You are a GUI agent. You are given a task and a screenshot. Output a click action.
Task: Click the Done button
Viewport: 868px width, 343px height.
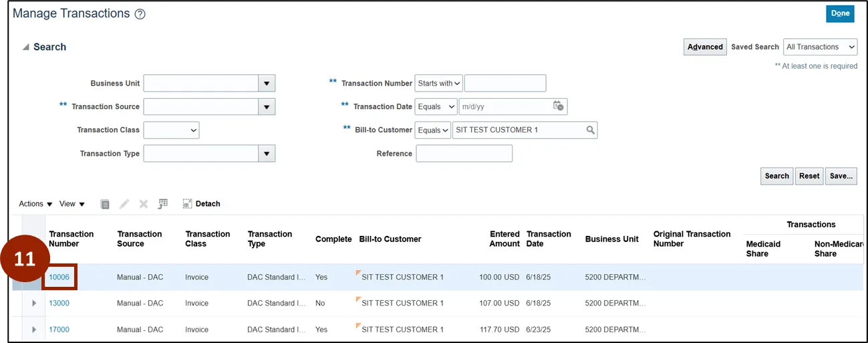(840, 13)
